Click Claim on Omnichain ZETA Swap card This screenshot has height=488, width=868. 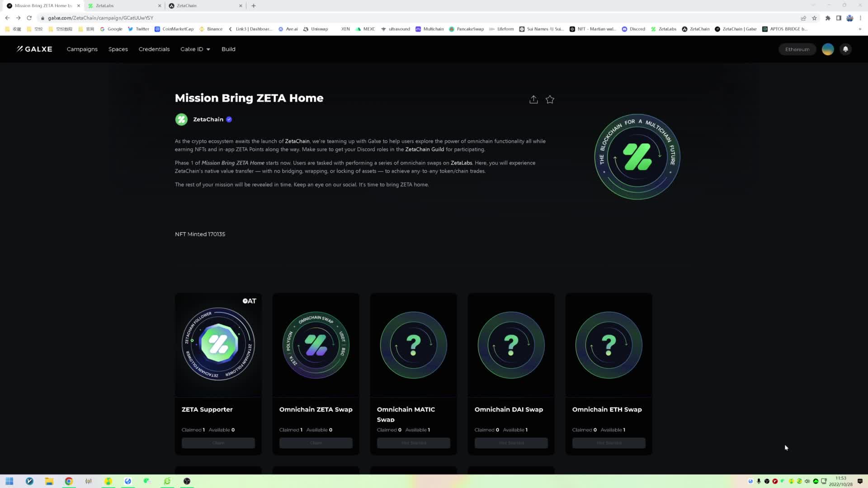coord(316,443)
